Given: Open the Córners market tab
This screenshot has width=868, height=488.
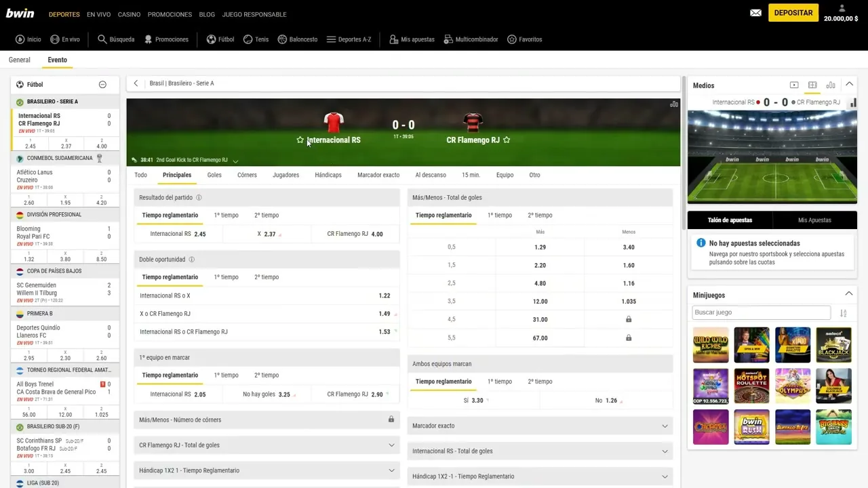Looking at the screenshot, I should (x=247, y=175).
